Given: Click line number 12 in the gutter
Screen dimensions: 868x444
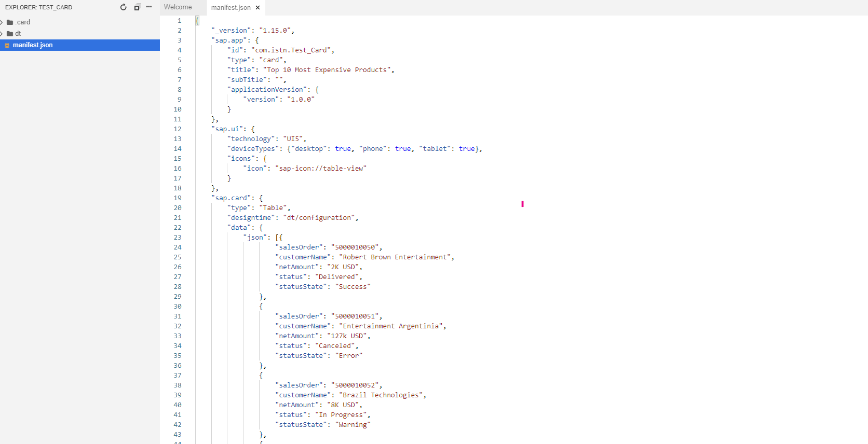Looking at the screenshot, I should point(178,129).
